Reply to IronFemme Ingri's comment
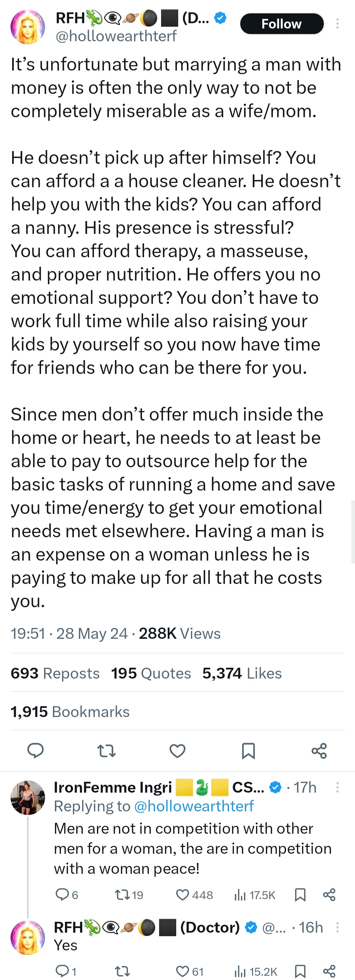The image size is (355, 980). pyautogui.click(x=62, y=895)
